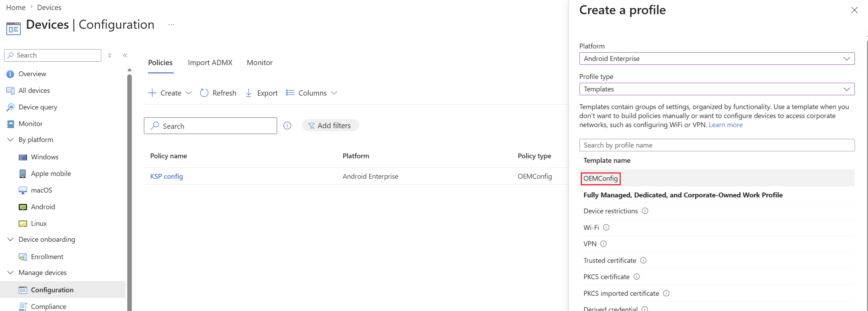Select the PKCS imported certificate template
Screen dimensions: 868x311
tap(621, 293)
